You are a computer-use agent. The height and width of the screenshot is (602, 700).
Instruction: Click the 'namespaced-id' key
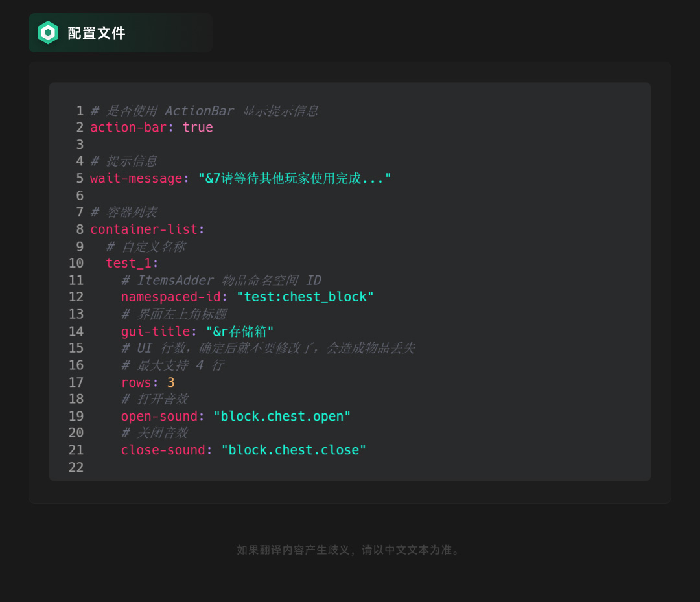coord(171,297)
